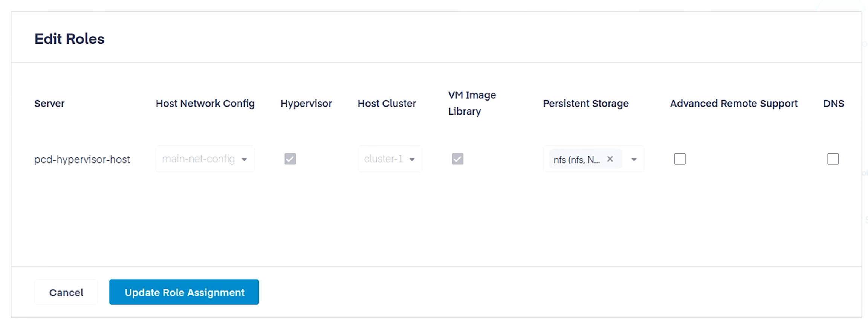
Task: Click the Host Network Config column header
Action: (x=205, y=103)
